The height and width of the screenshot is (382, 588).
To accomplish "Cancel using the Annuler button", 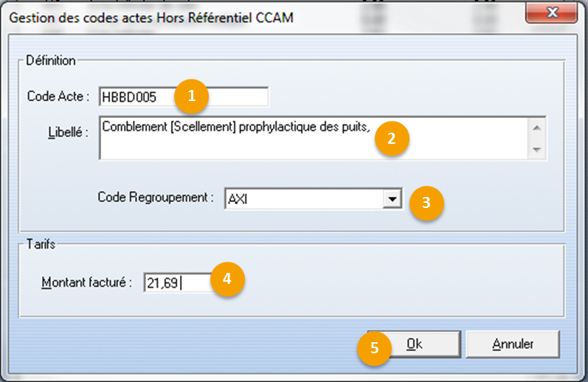I will click(x=513, y=344).
